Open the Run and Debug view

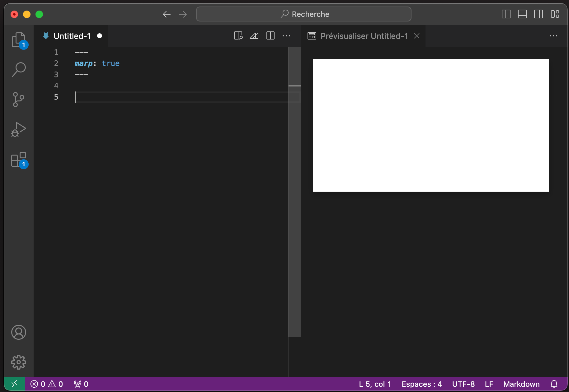tap(19, 129)
